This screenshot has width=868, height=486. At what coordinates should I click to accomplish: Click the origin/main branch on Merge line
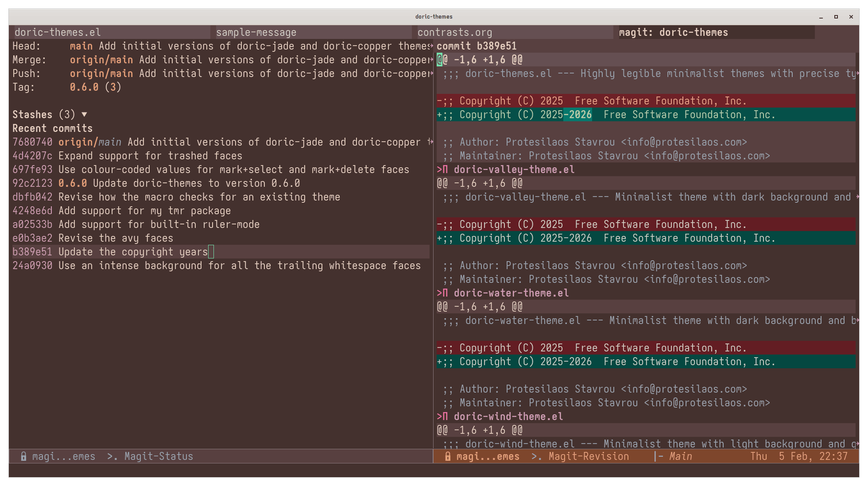coord(101,60)
